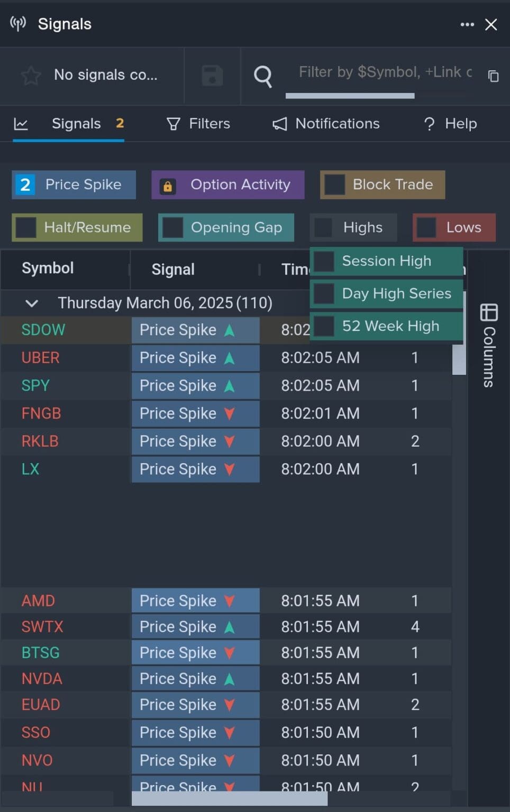The width and height of the screenshot is (510, 812).
Task: Click the horizontal scrollbar at the bottom
Action: pos(227,798)
